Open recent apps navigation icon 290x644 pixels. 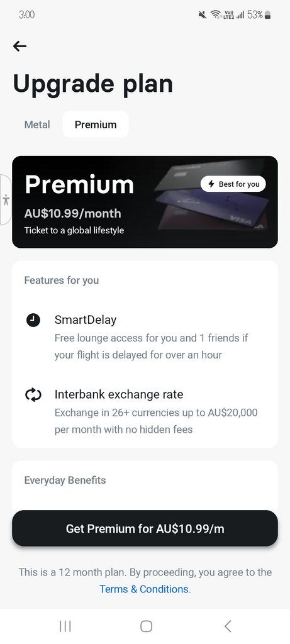(65, 626)
